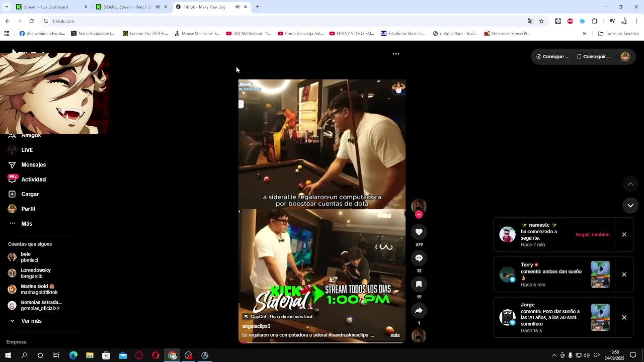Open the Windows Start menu
The height and width of the screenshot is (362, 644).
pyautogui.click(x=8, y=355)
